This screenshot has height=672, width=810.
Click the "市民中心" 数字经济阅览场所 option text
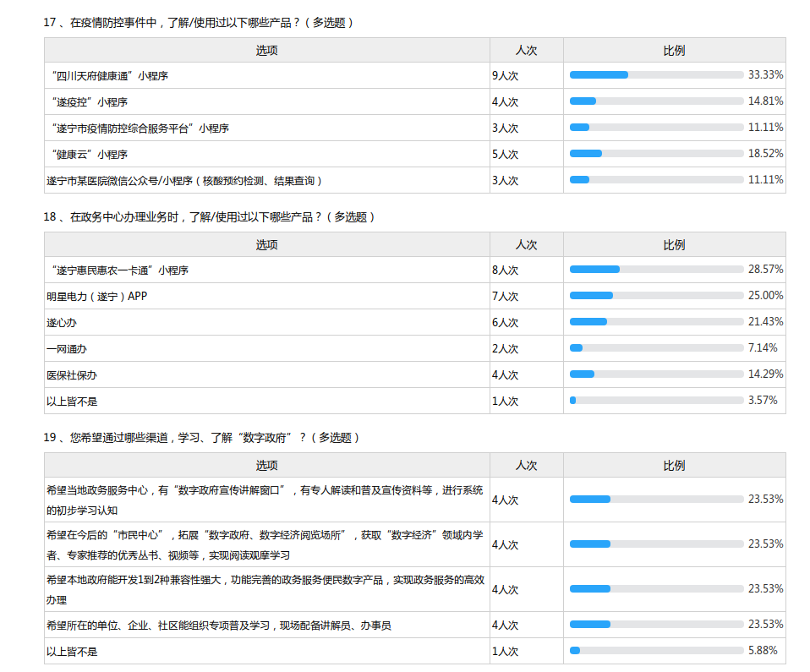(x=265, y=535)
